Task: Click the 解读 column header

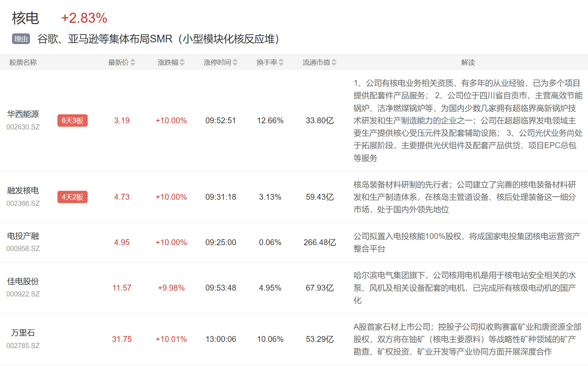Action: tap(468, 62)
